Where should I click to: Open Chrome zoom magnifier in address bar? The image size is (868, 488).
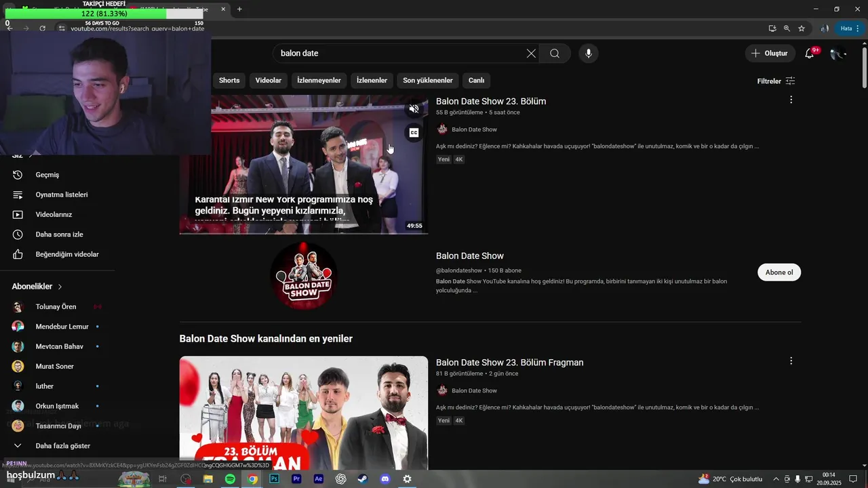pyautogui.click(x=787, y=28)
